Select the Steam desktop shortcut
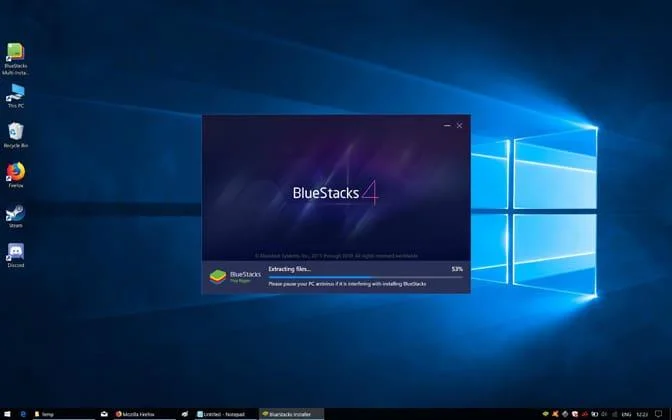Screen dimensions: 672x420 15,216
